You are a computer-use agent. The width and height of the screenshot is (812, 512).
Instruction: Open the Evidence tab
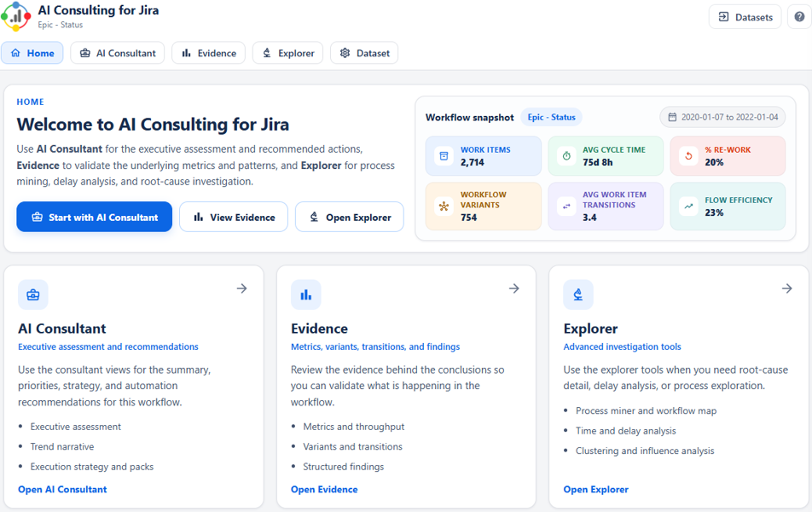pyautogui.click(x=209, y=53)
